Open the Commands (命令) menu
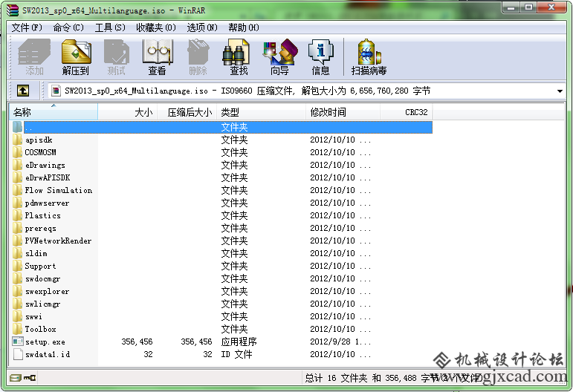 (68, 27)
